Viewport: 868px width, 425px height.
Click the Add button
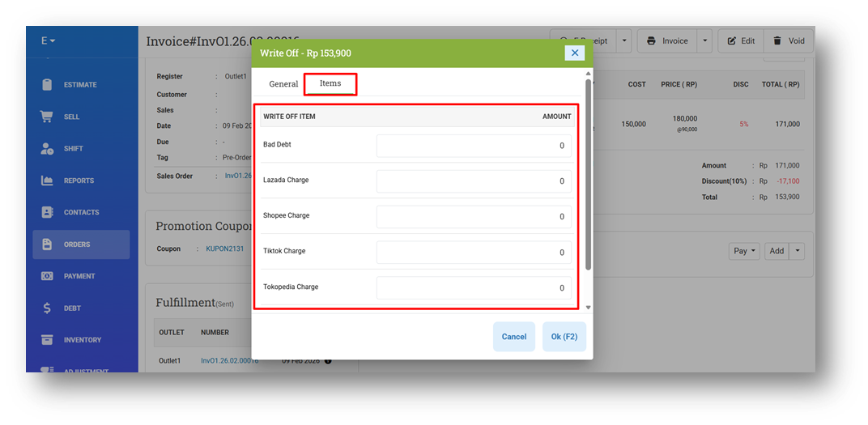coord(777,251)
